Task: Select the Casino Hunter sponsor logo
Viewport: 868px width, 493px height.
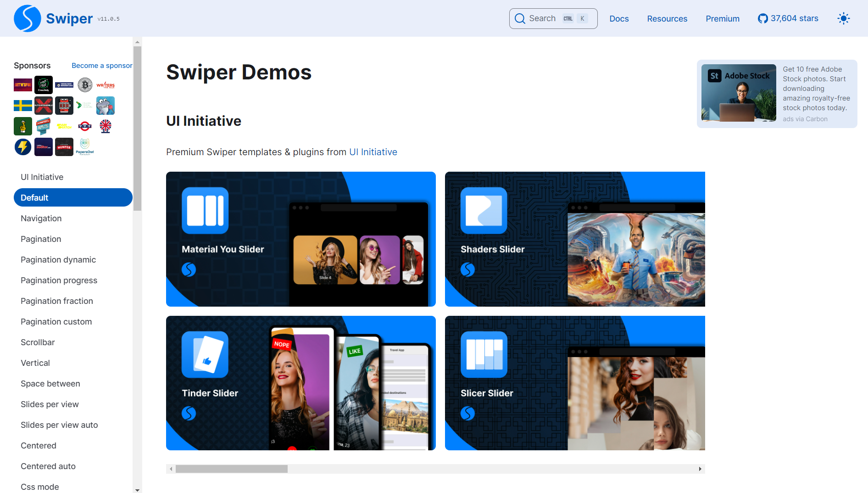Action: [x=64, y=147]
